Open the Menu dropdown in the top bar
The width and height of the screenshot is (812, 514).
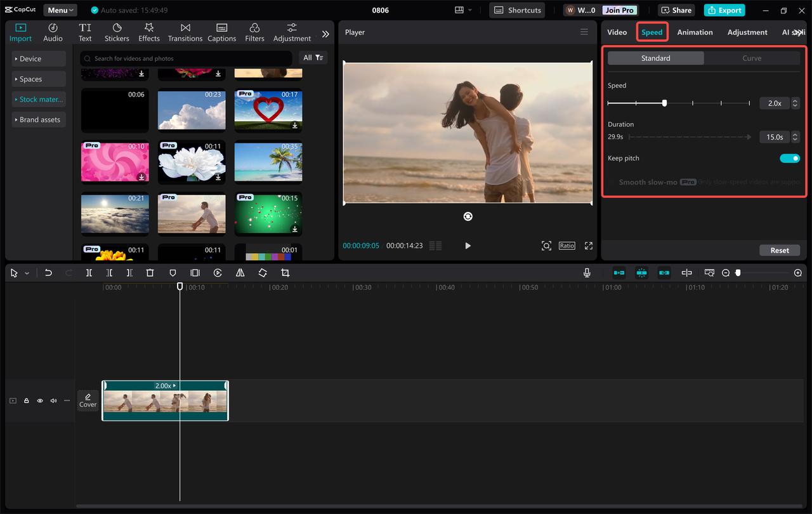[x=60, y=10]
